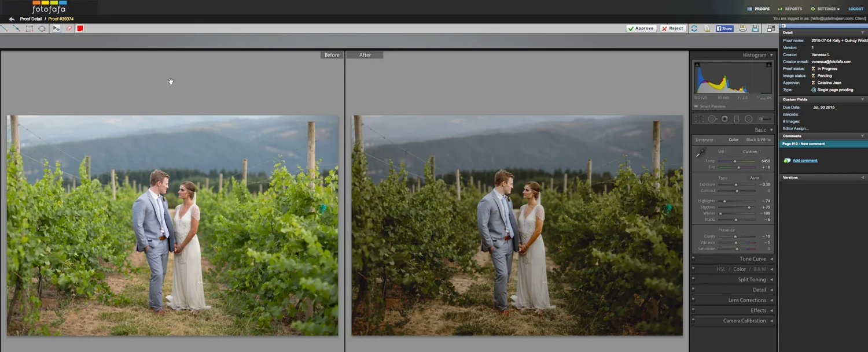Activate the pointer move tool
Screen dimensions: 868x352
[x=56, y=28]
